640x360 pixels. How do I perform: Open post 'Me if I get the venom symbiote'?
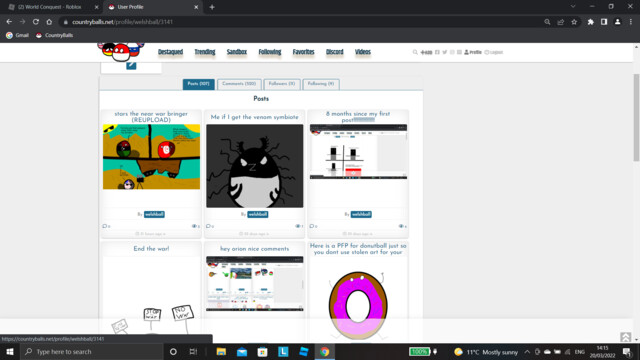[254, 117]
